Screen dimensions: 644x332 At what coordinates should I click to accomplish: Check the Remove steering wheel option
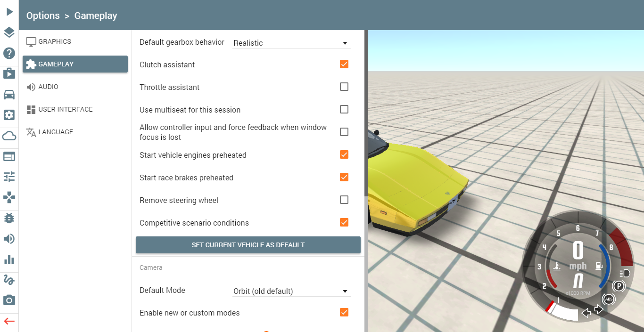point(344,200)
